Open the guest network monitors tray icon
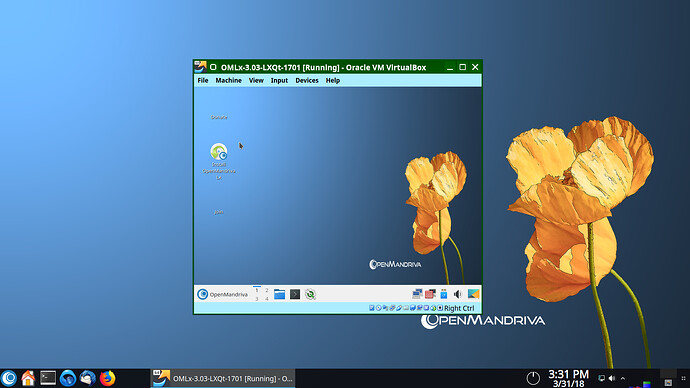The image size is (690, 388). click(417, 294)
